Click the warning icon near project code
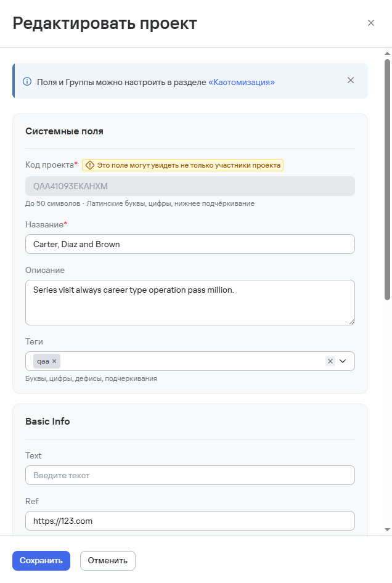392x583 pixels. [x=90, y=165]
